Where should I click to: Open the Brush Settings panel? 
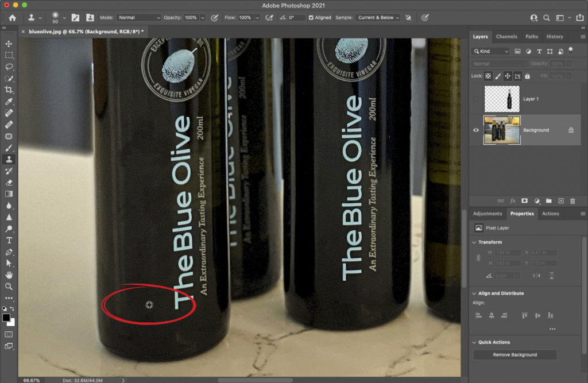click(75, 18)
